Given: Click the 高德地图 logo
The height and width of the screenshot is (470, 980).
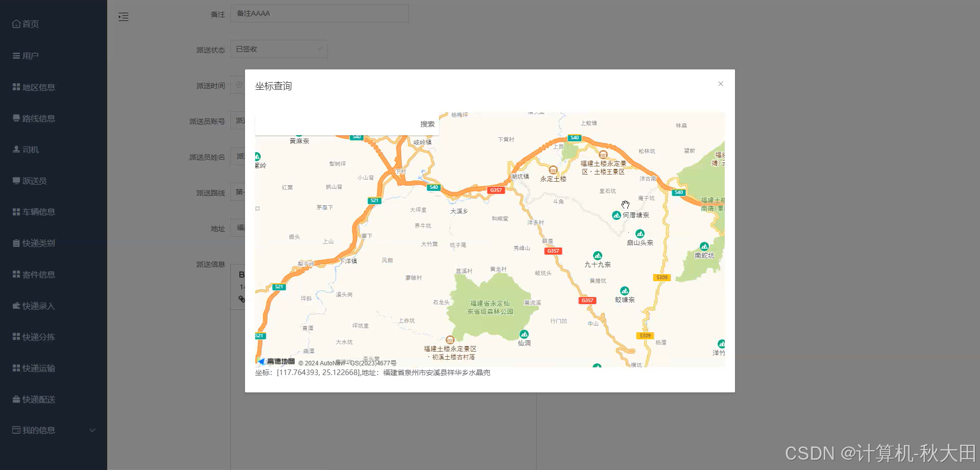Looking at the screenshot, I should coord(276,361).
